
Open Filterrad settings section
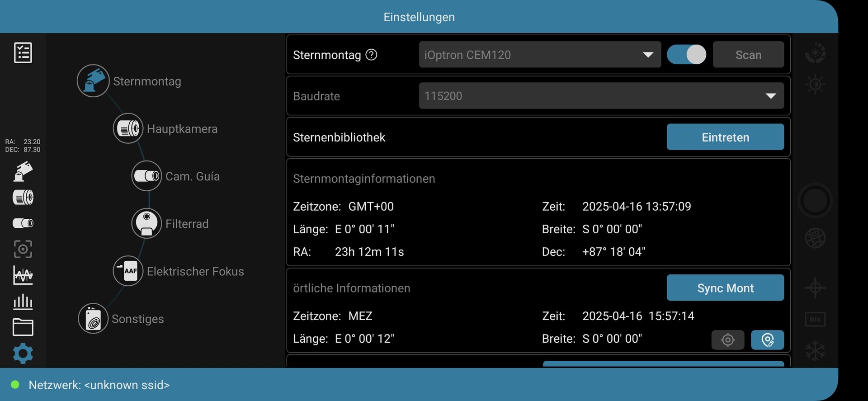187,224
